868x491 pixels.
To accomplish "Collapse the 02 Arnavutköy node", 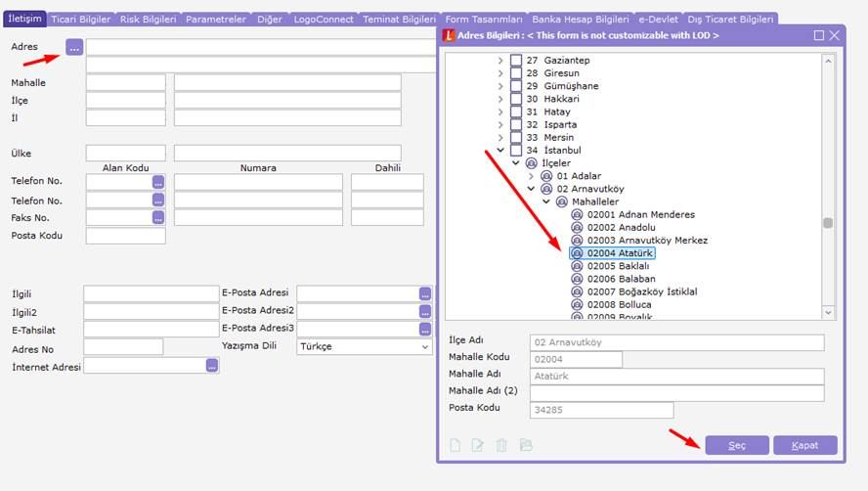I will [531, 189].
